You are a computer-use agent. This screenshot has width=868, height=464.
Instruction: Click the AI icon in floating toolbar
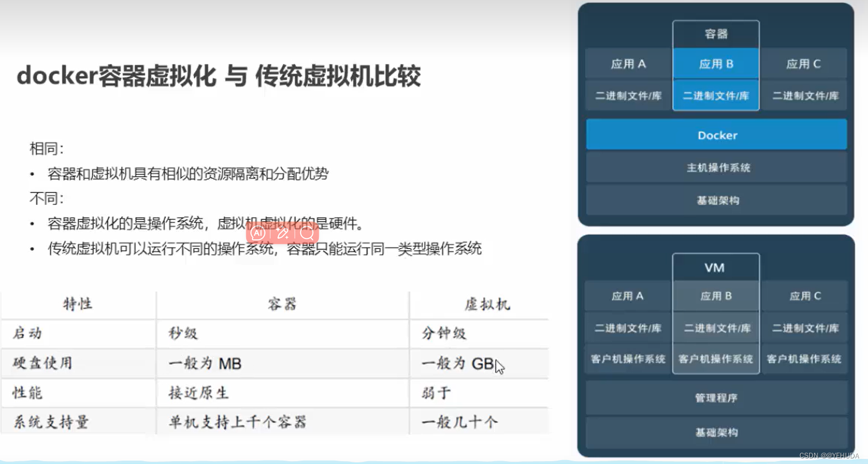point(258,233)
